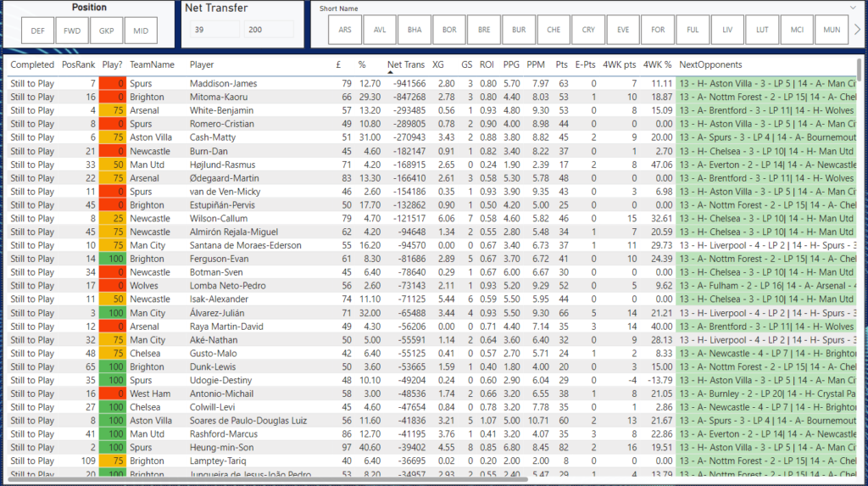Sort by PPG column header
Screen dimensions: 868x486
(x=511, y=64)
